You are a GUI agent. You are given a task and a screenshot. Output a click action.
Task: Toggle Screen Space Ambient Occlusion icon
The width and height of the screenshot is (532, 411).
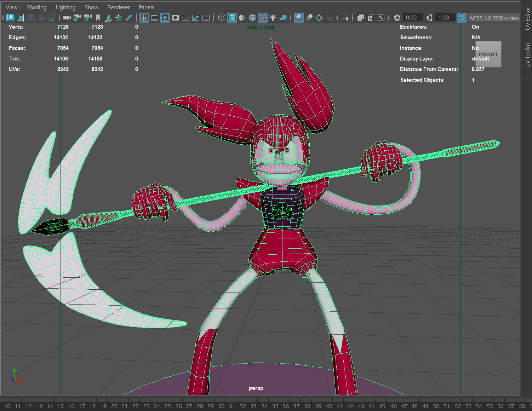(x=299, y=18)
